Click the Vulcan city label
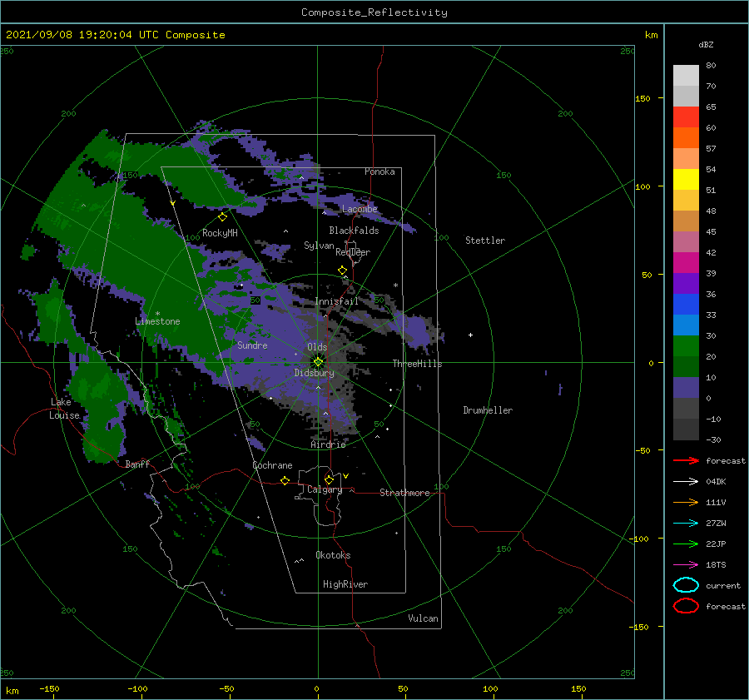 (423, 618)
